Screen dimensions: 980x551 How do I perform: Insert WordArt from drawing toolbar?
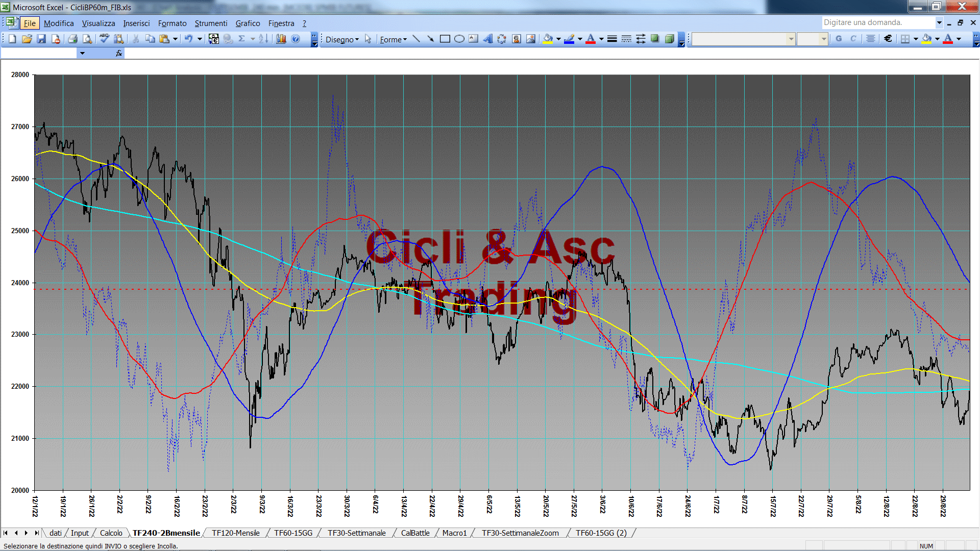coord(487,39)
